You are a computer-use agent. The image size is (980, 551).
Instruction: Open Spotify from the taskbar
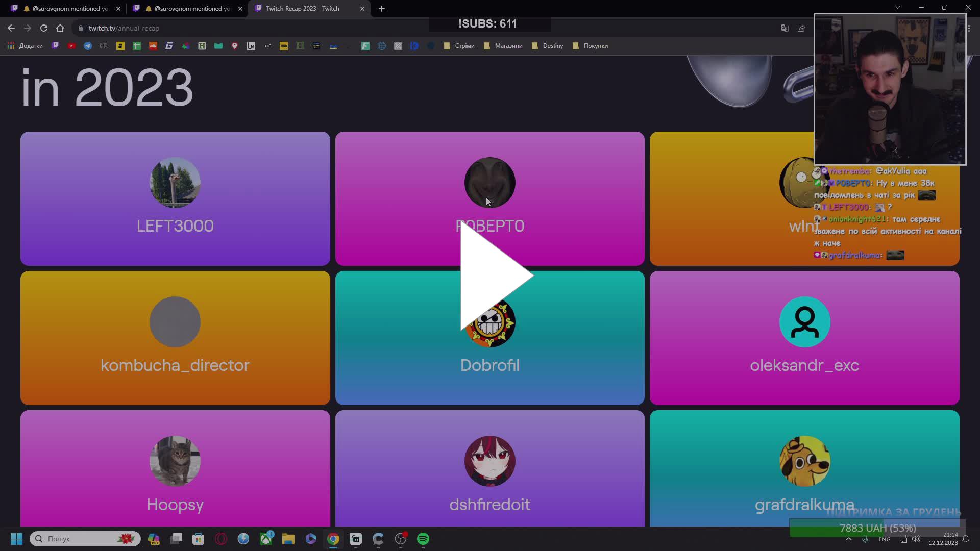click(x=424, y=539)
